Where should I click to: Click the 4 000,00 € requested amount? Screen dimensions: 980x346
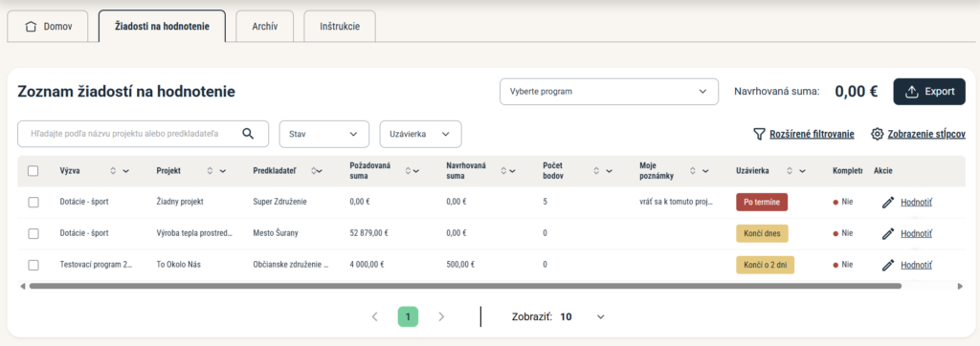click(x=367, y=265)
